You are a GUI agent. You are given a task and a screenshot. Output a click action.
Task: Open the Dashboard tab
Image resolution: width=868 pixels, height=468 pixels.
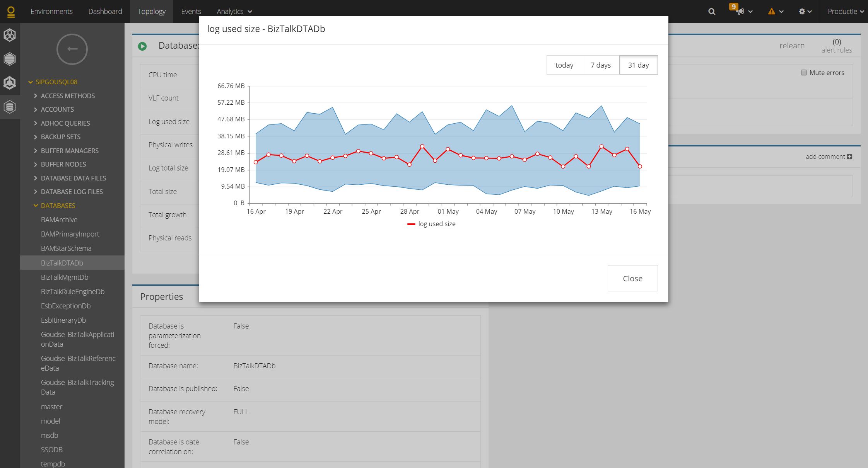coord(105,12)
